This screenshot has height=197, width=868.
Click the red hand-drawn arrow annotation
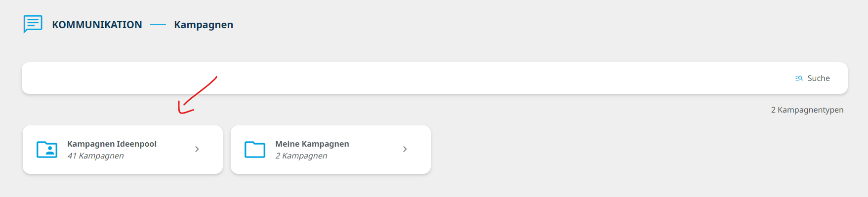198,95
